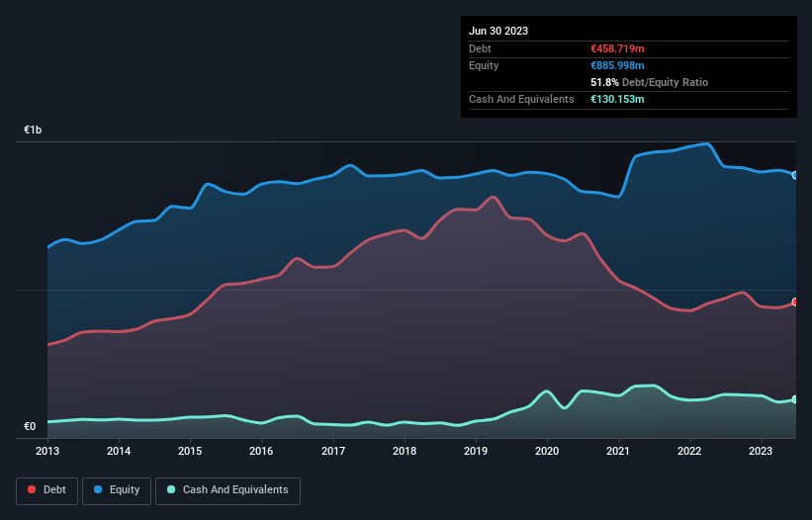Click the 2014 x-axis label

(x=119, y=451)
